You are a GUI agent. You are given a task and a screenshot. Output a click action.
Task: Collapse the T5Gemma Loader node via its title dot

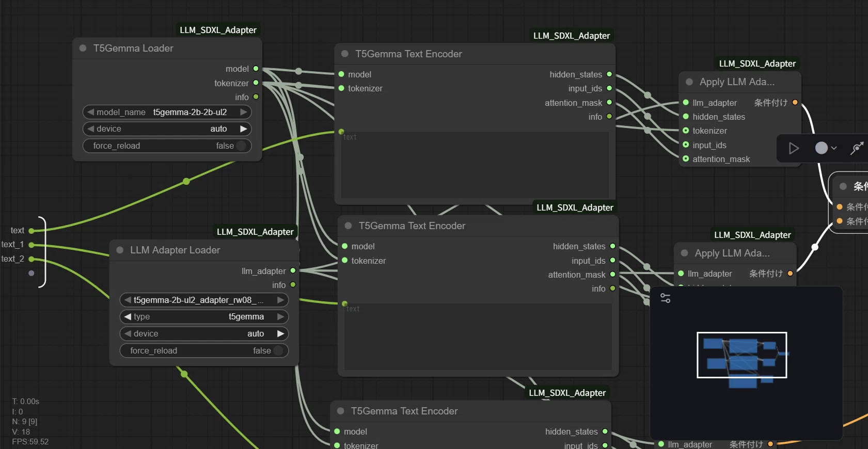click(x=83, y=48)
